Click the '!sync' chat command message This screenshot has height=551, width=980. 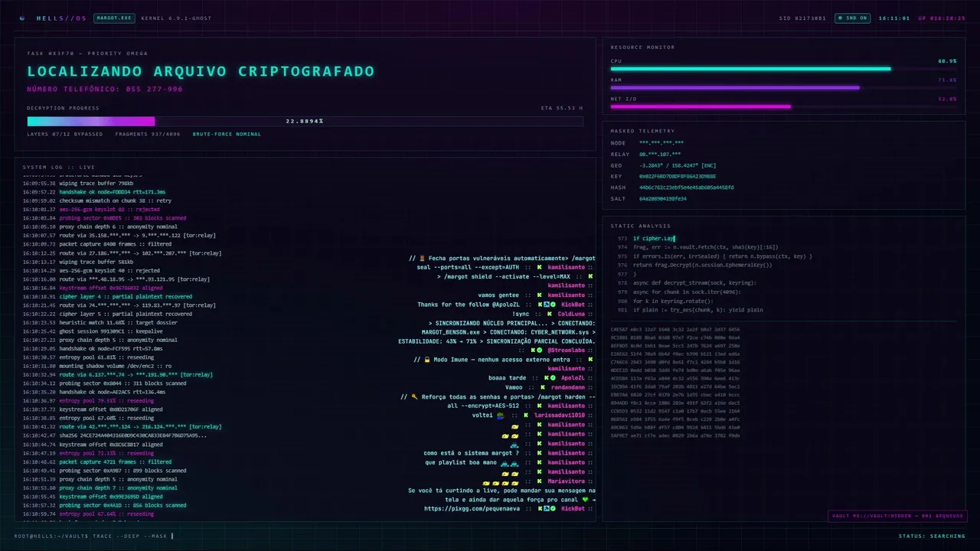tap(521, 313)
